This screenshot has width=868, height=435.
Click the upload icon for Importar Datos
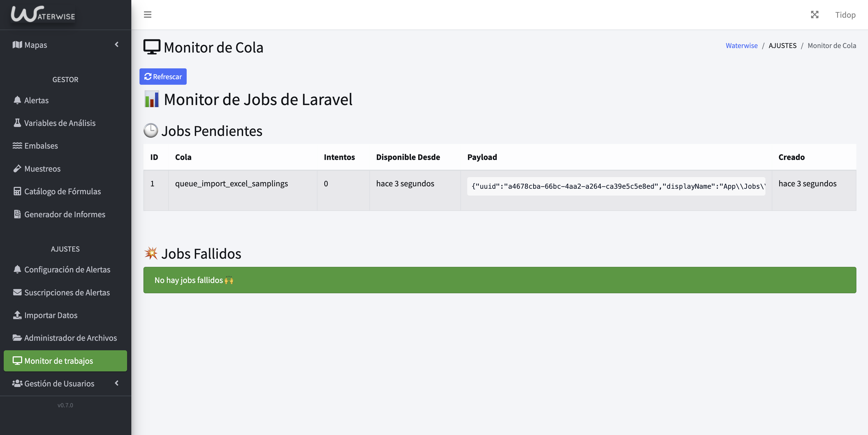tap(17, 315)
